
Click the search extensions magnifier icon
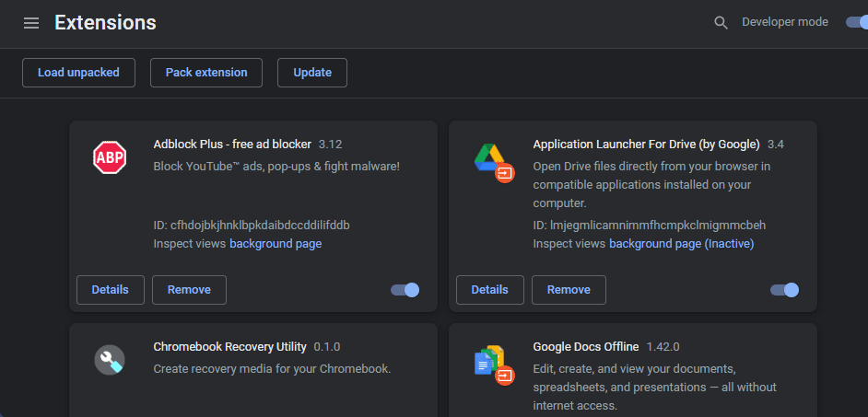point(721,23)
